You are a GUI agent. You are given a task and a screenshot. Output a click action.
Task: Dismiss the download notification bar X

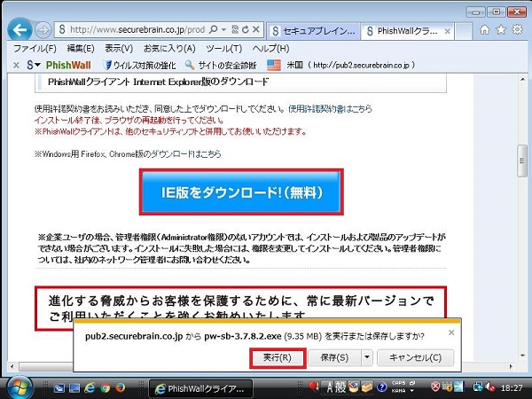451,332
